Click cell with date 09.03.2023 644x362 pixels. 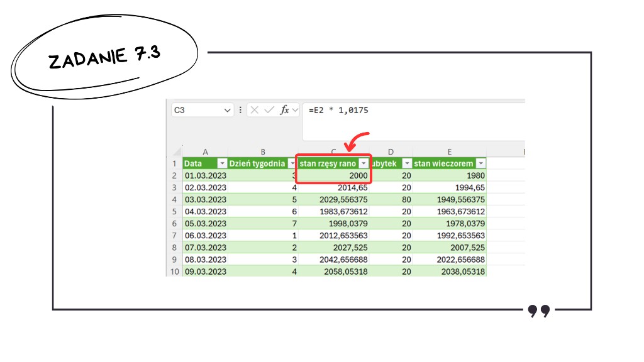205,271
